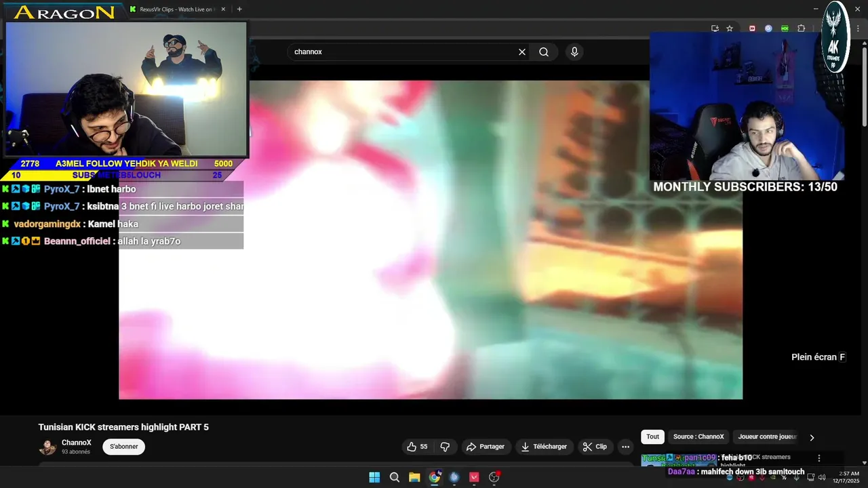Click the Chrome taskbar icon
The image size is (868, 488).
[x=435, y=477]
